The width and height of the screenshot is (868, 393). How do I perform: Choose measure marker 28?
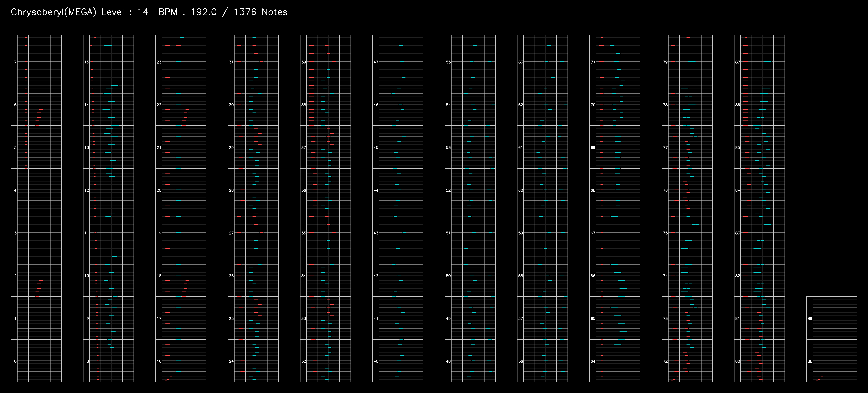231,190
